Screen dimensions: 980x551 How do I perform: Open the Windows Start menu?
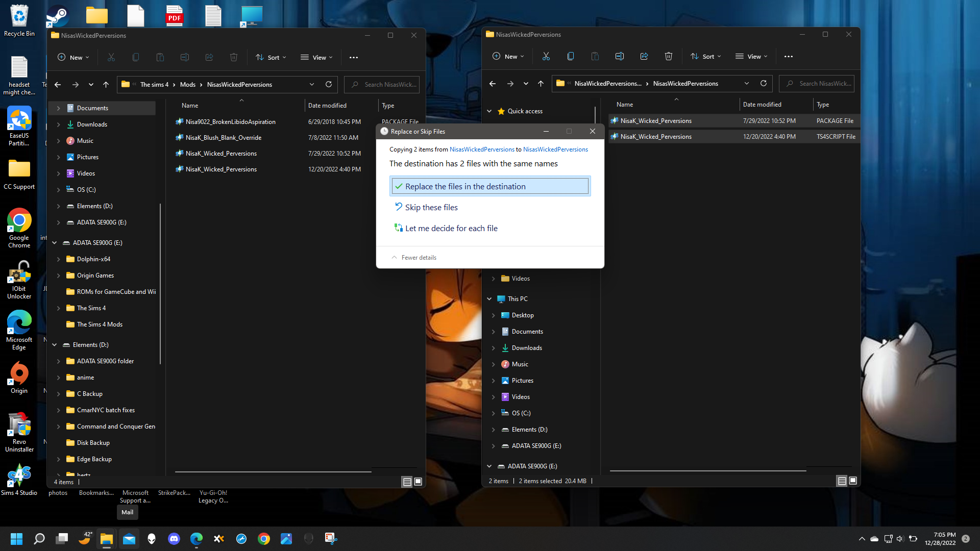tap(16, 539)
